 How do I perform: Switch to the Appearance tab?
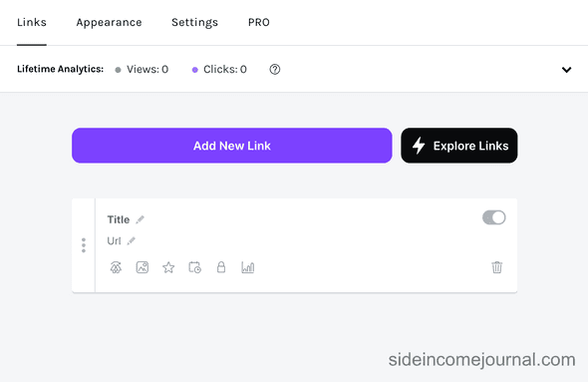click(109, 23)
